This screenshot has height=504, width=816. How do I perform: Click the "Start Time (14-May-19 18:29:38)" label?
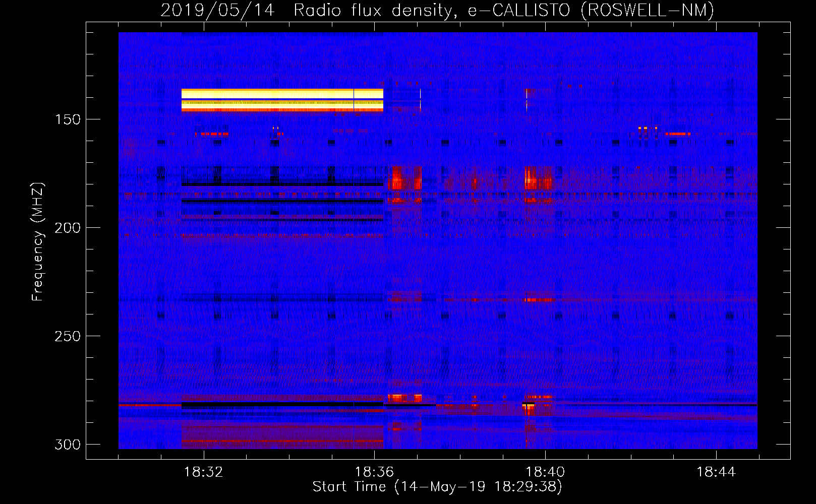point(437,487)
